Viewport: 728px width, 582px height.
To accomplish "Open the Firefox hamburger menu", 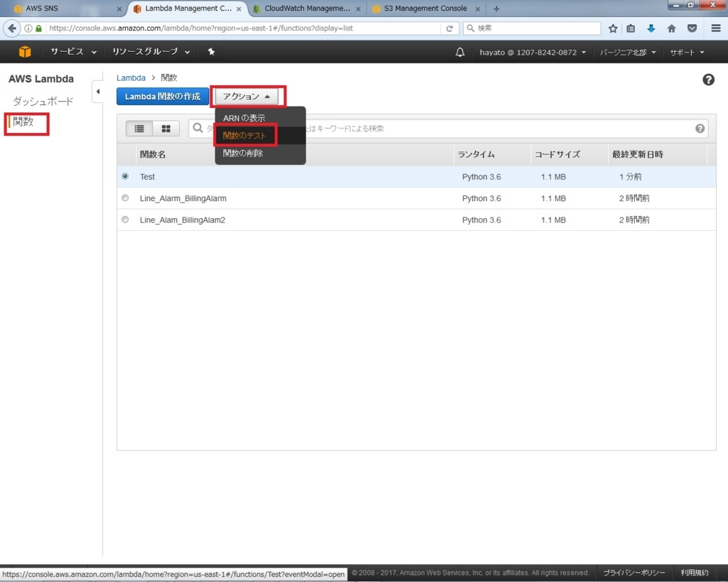I will (x=716, y=28).
